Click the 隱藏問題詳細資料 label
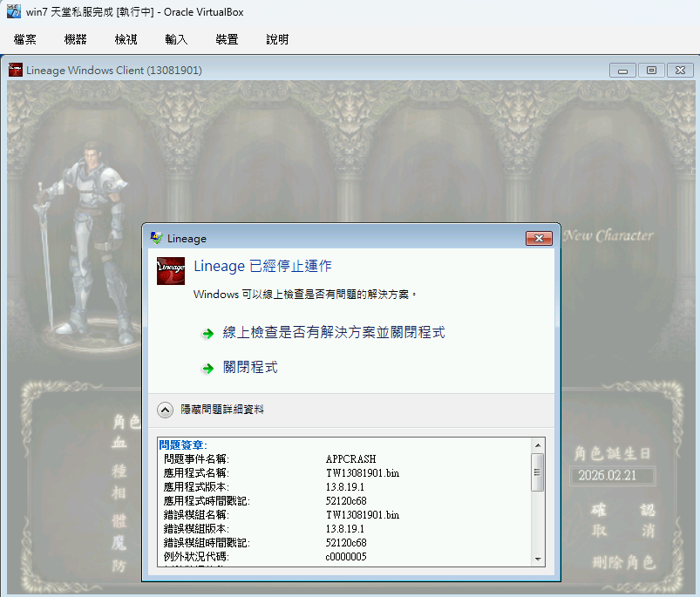This screenshot has height=597, width=700. pyautogui.click(x=222, y=409)
